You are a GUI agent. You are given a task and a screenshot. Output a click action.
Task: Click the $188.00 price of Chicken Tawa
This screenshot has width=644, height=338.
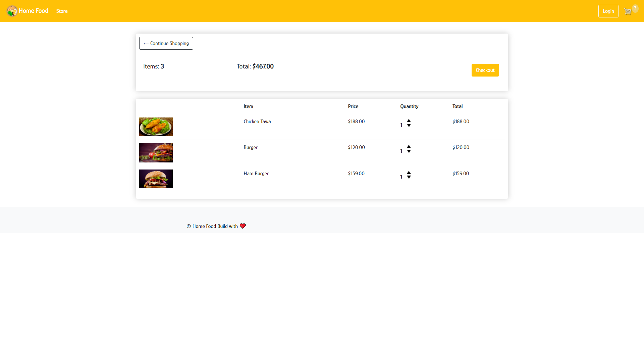click(x=356, y=122)
